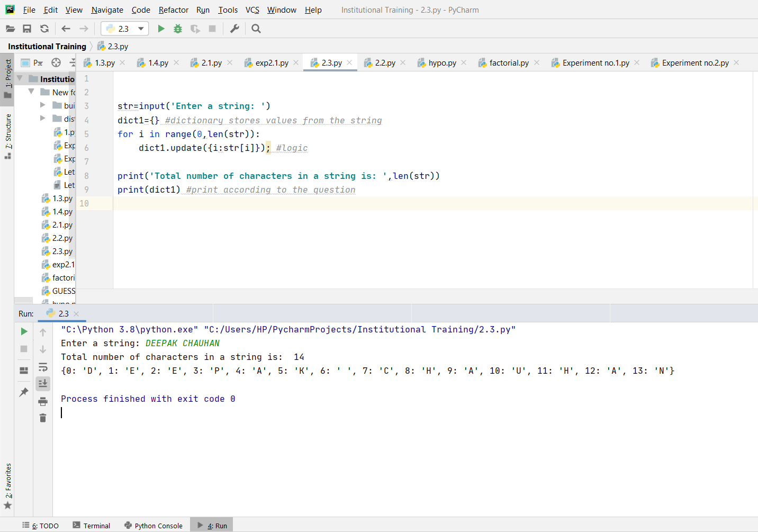Print the console output using printer icon
This screenshot has height=532, width=758.
click(43, 401)
